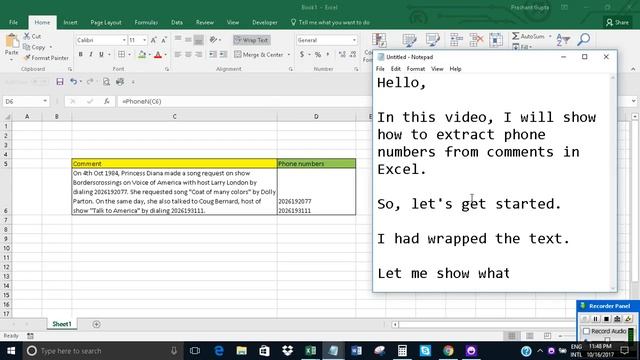This screenshot has height=360, width=640.
Task: Click the Print Preview icon in quick access toolbar
Action: 106,82
